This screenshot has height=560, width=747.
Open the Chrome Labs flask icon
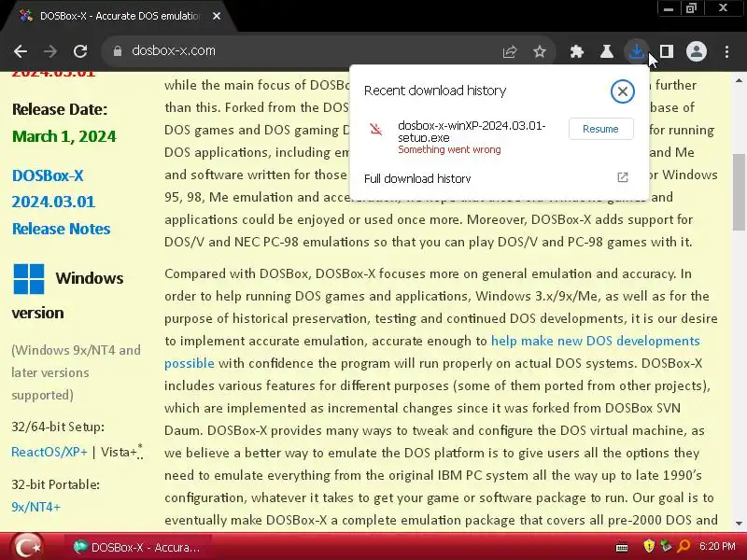606,51
